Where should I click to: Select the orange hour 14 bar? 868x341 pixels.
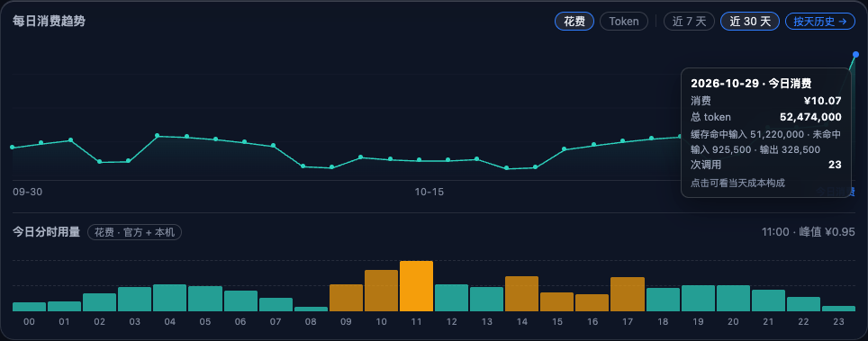click(x=521, y=293)
